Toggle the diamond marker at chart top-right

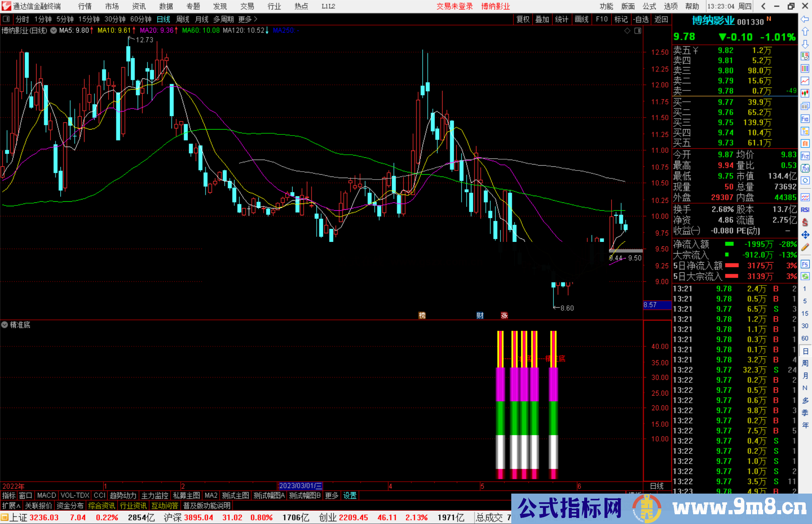(627, 31)
